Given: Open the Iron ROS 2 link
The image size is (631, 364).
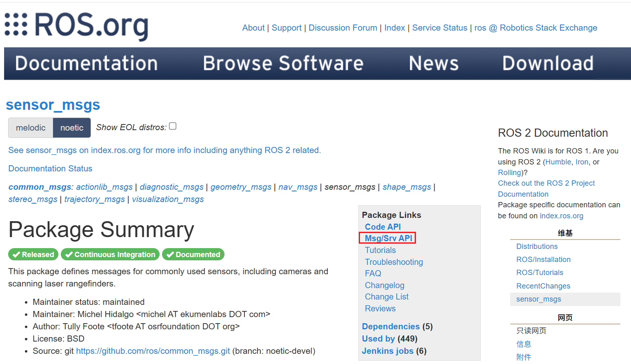Looking at the screenshot, I should coord(582,162).
